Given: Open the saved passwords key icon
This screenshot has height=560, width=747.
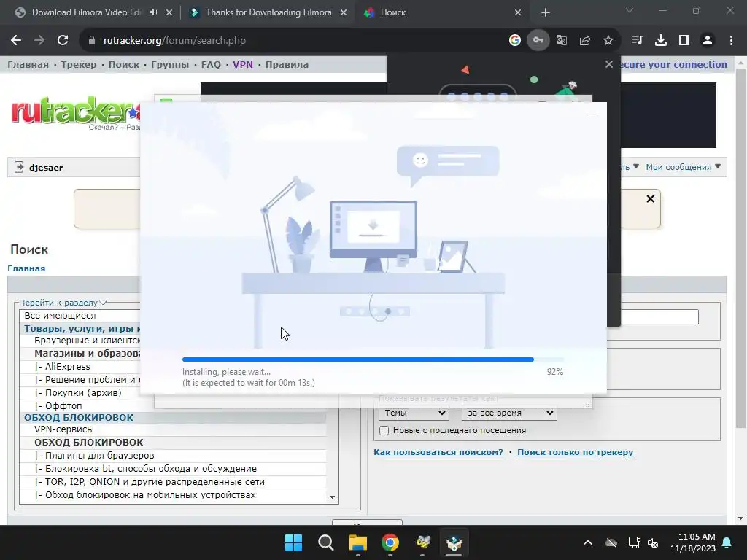Looking at the screenshot, I should (538, 41).
